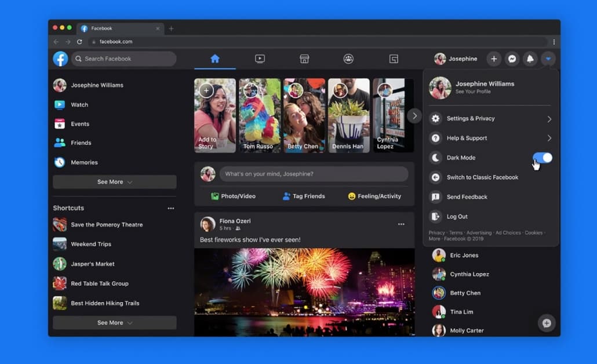Click the plus Create button in top bar
597x364 pixels.
pos(494,59)
